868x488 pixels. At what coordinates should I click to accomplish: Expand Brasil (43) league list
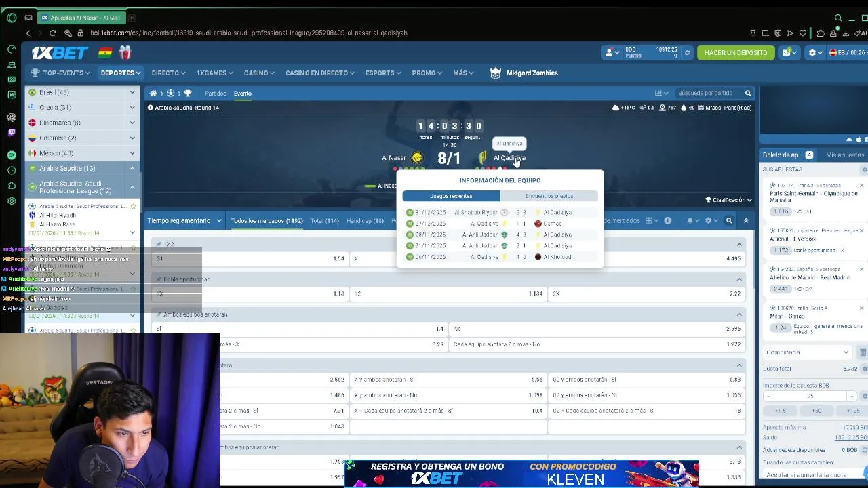click(x=132, y=92)
